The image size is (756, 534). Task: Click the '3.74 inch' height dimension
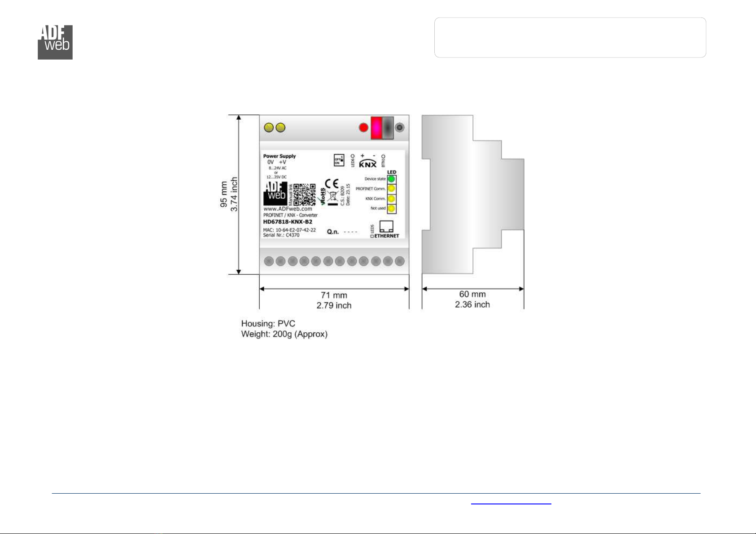[x=234, y=194]
